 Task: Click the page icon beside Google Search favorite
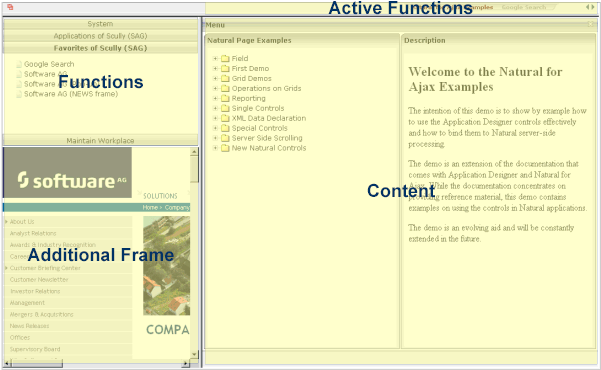[19, 64]
